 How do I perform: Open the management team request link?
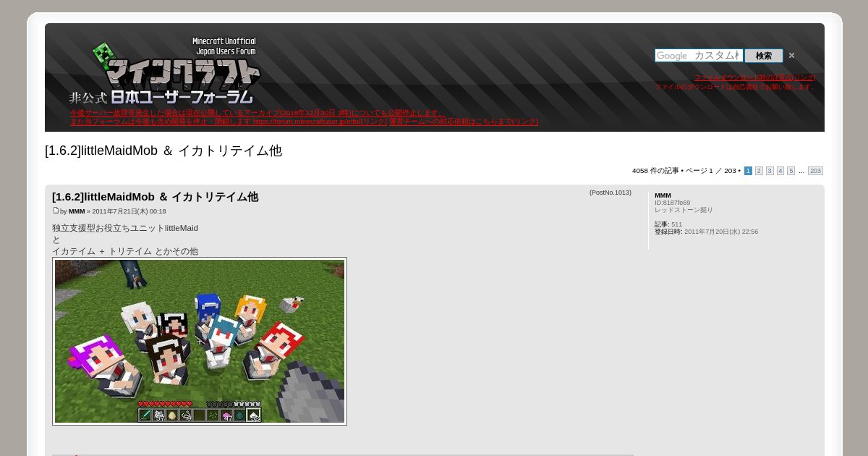coord(464,122)
